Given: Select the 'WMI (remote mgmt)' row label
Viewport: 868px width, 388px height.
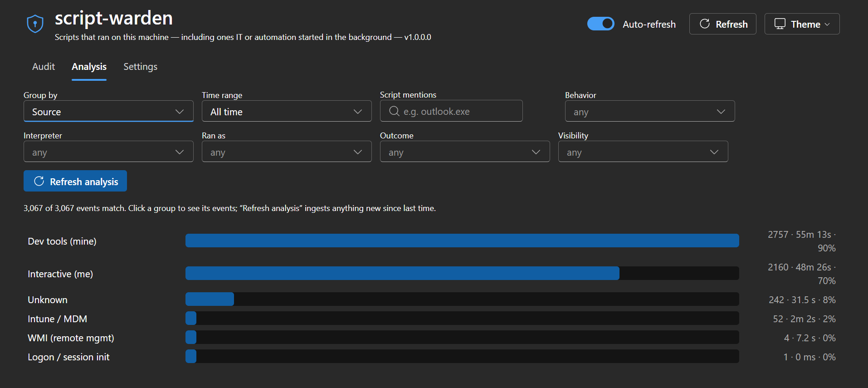Looking at the screenshot, I should click(x=71, y=338).
